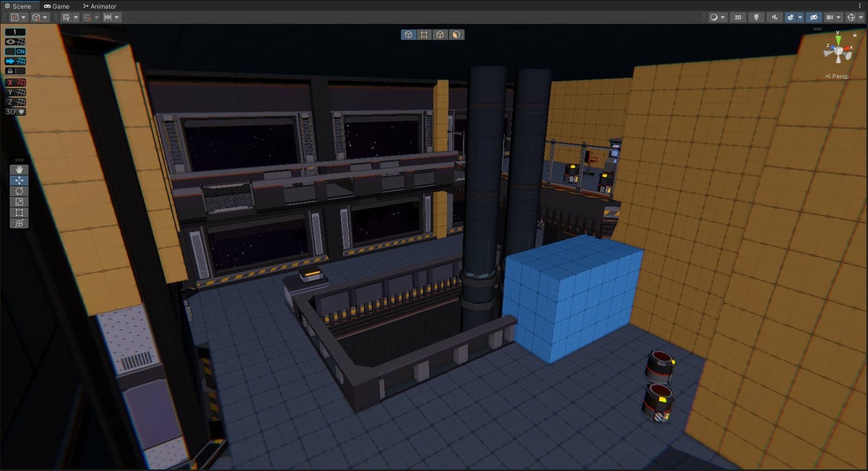Select the Rect transform tool
This screenshot has height=471, width=868.
point(19,212)
